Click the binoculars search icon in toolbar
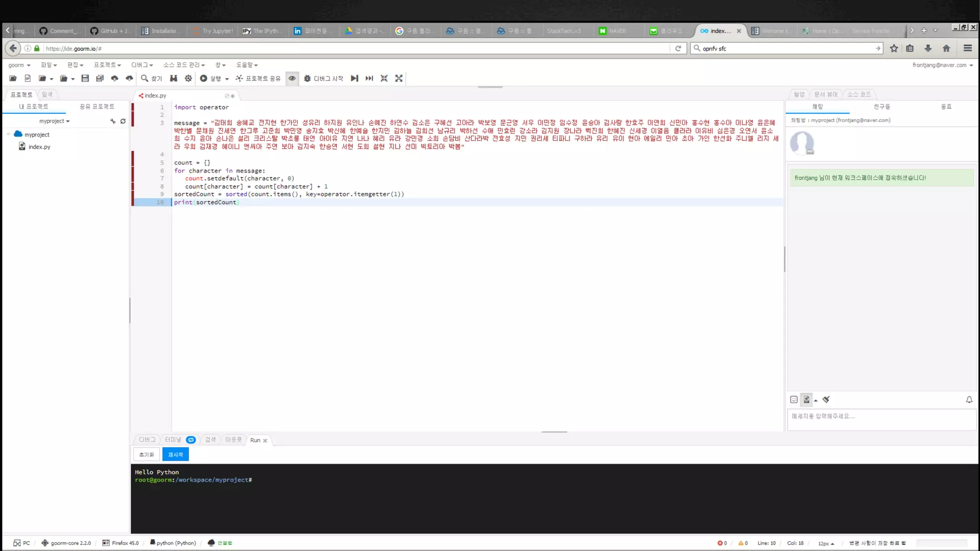The width and height of the screenshot is (980, 551). [174, 78]
